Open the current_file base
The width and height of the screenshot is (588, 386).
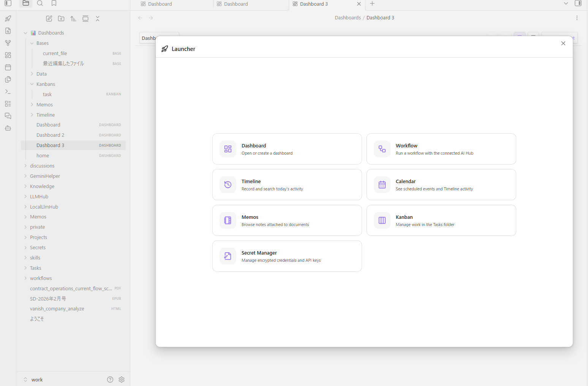click(x=73, y=54)
